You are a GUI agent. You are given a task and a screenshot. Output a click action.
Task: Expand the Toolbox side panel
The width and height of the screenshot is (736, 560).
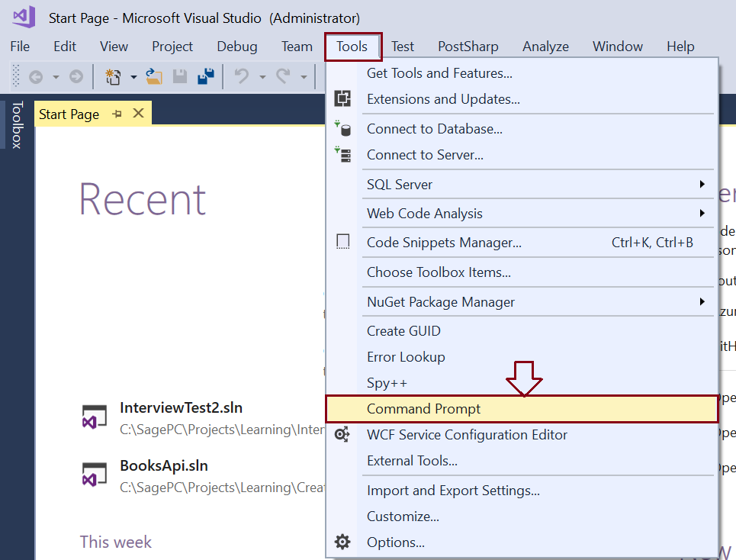(17, 124)
